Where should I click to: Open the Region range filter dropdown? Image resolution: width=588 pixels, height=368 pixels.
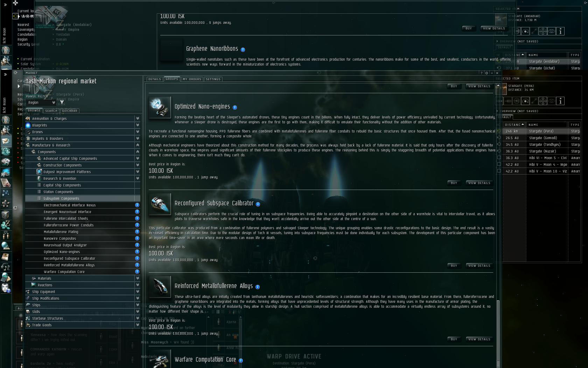pyautogui.click(x=41, y=103)
